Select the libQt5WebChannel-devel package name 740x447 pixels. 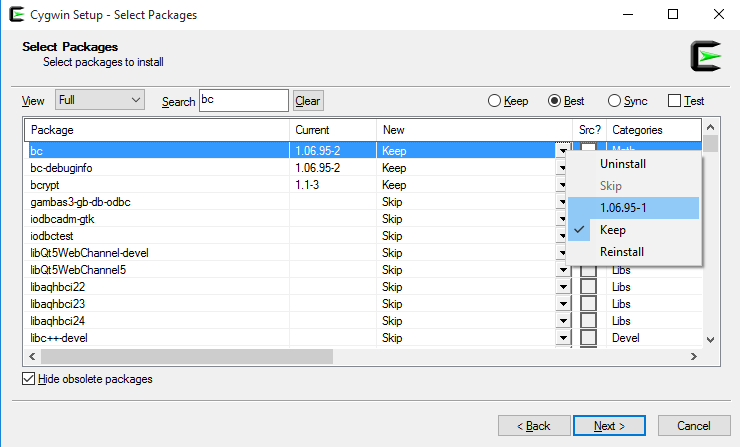click(89, 253)
